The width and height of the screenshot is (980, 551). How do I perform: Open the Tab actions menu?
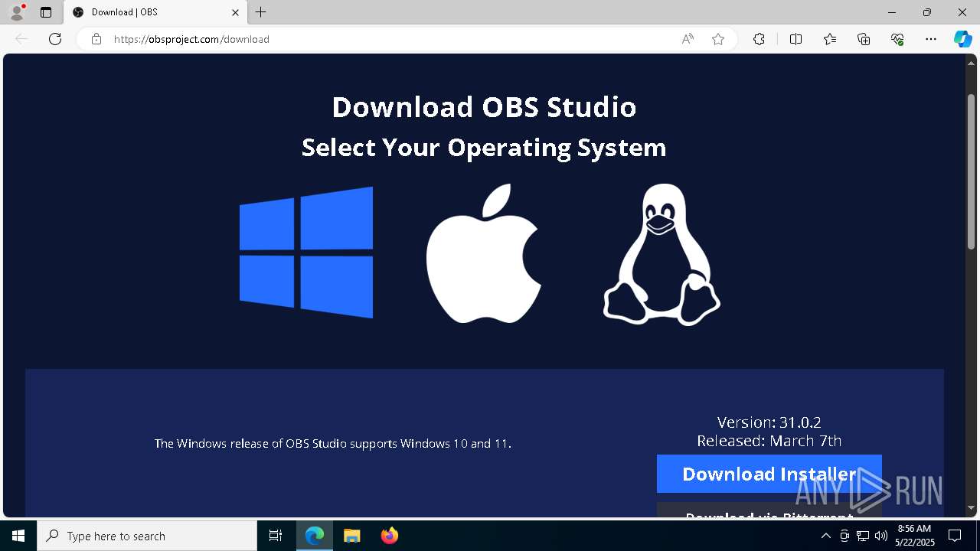click(x=46, y=12)
